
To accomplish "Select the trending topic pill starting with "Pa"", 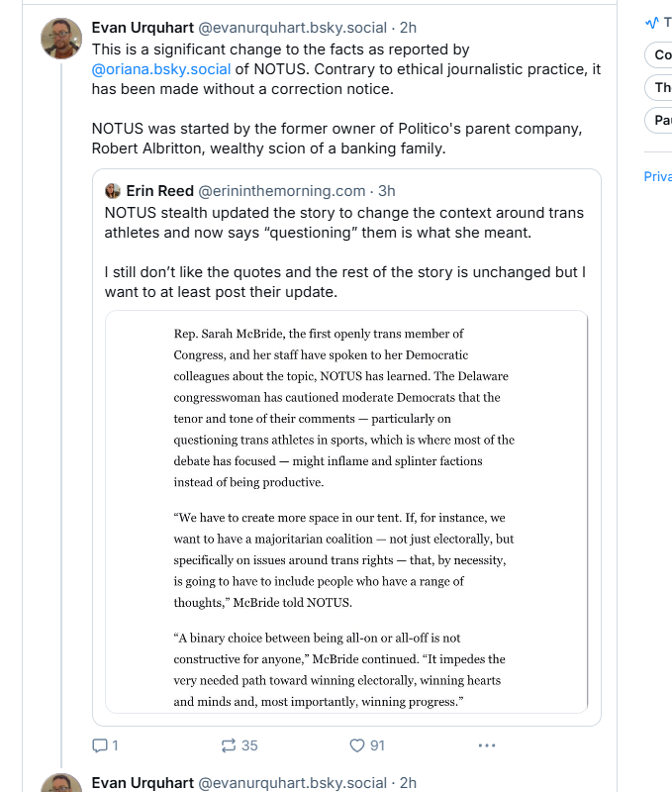I will pos(660,120).
